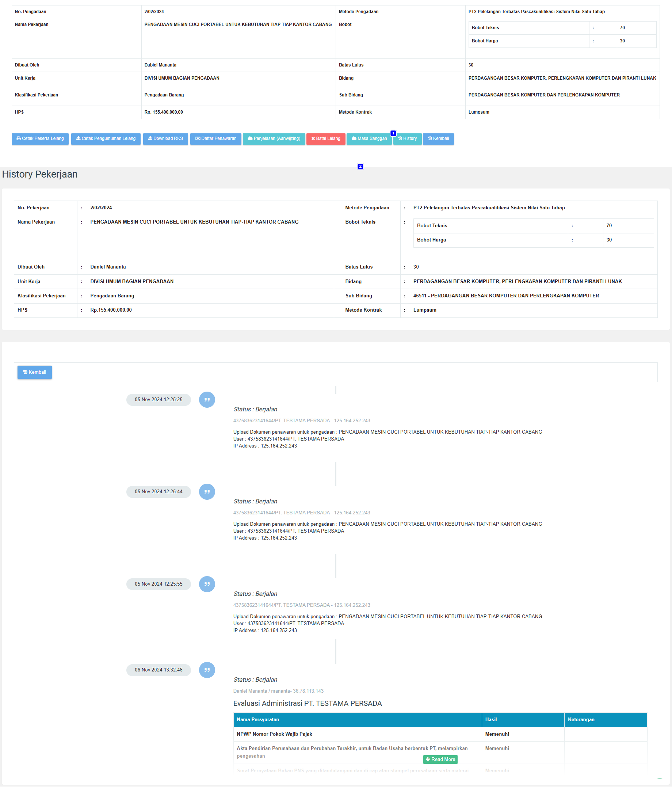Select the 05 Nov 2024 12:25:25 timestamp
This screenshot has width=672, height=788.
coord(158,399)
